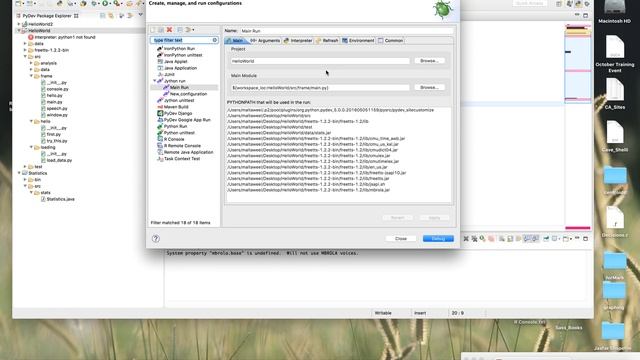Expand the analysis folder
Screen dimensions: 640x360
click(31, 63)
